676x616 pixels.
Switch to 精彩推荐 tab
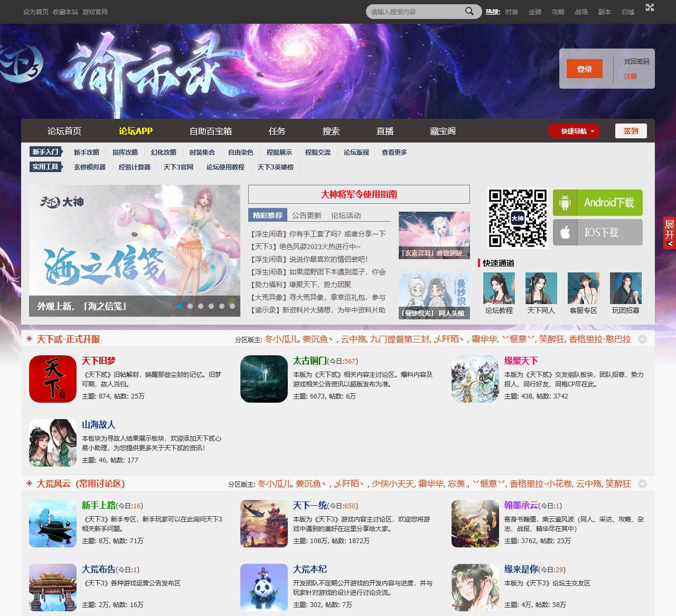[268, 215]
